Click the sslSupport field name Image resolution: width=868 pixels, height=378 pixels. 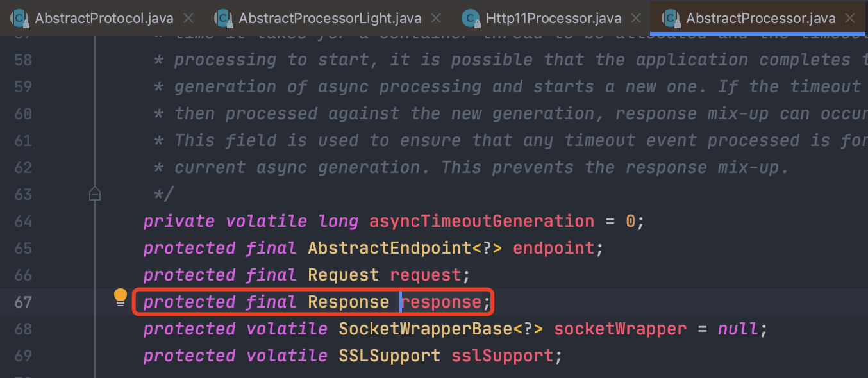[502, 356]
